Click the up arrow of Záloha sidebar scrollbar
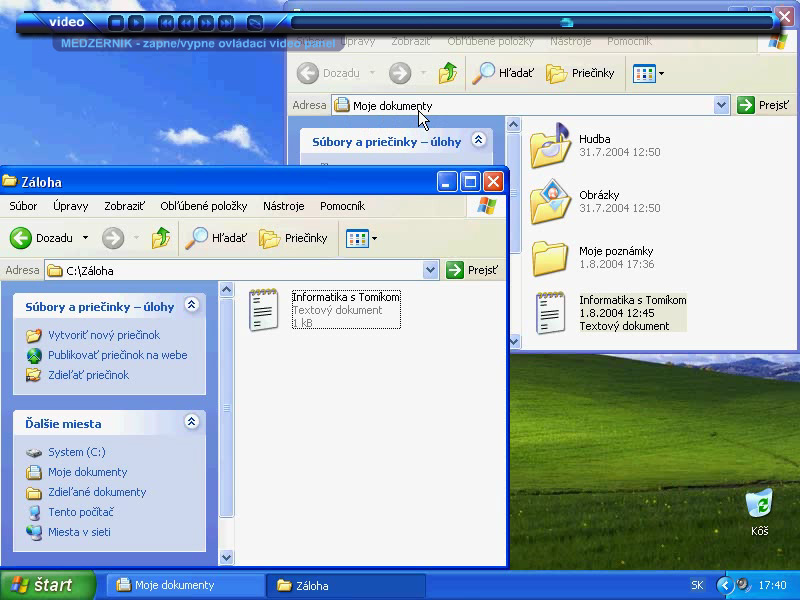Screen dimensions: 800x600 click(x=227, y=290)
